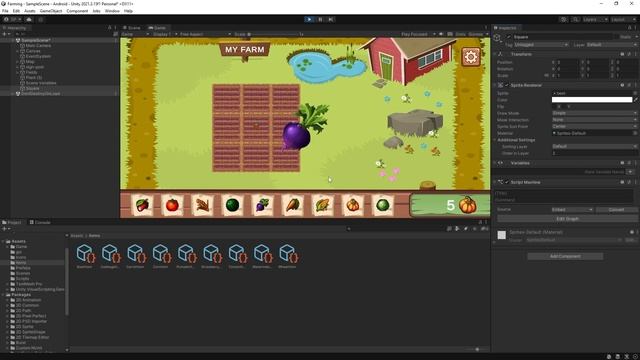This screenshot has width=640, height=360.
Task: Collapse the Assets folder tree
Action: 3,241
